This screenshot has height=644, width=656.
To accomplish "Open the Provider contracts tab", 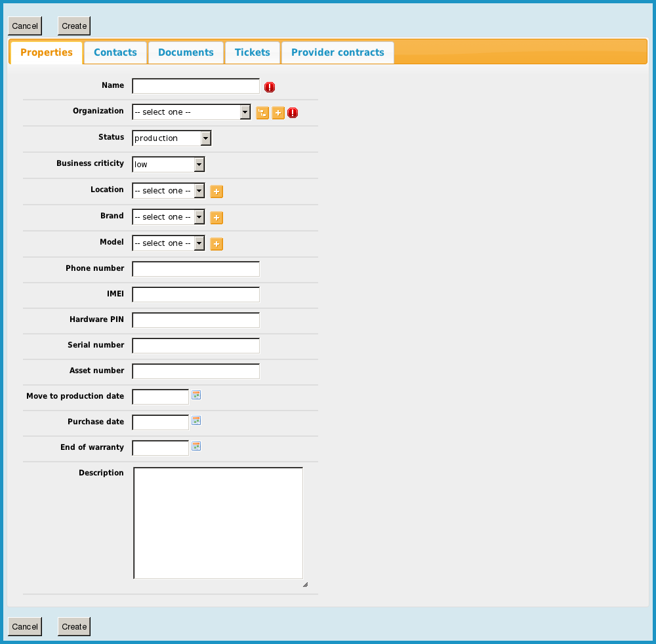I will (x=337, y=52).
